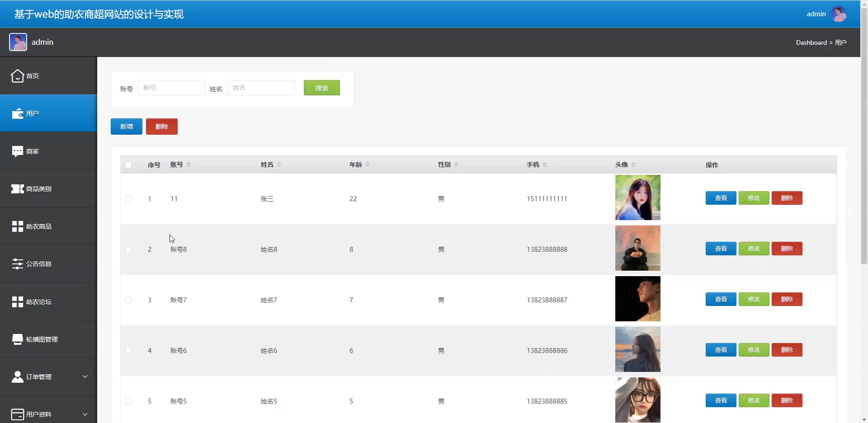Sort the table by 账号 column arrows
The height and width of the screenshot is (423, 868).
coord(189,164)
